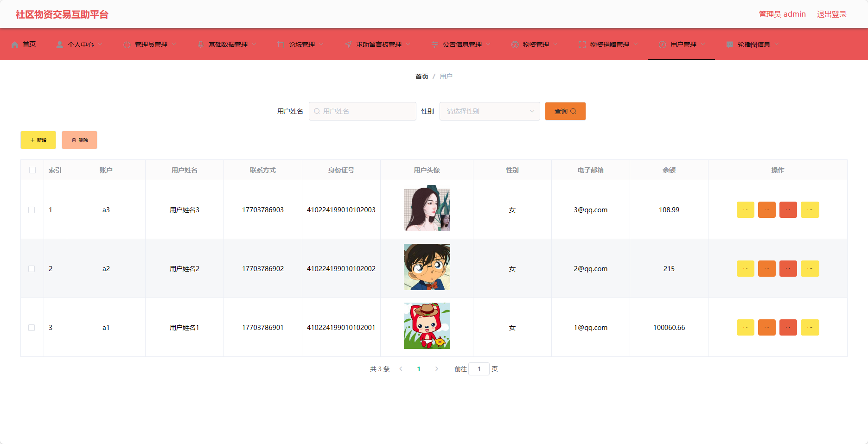The height and width of the screenshot is (444, 868).
Task: Click the 查询 search button
Action: (565, 111)
